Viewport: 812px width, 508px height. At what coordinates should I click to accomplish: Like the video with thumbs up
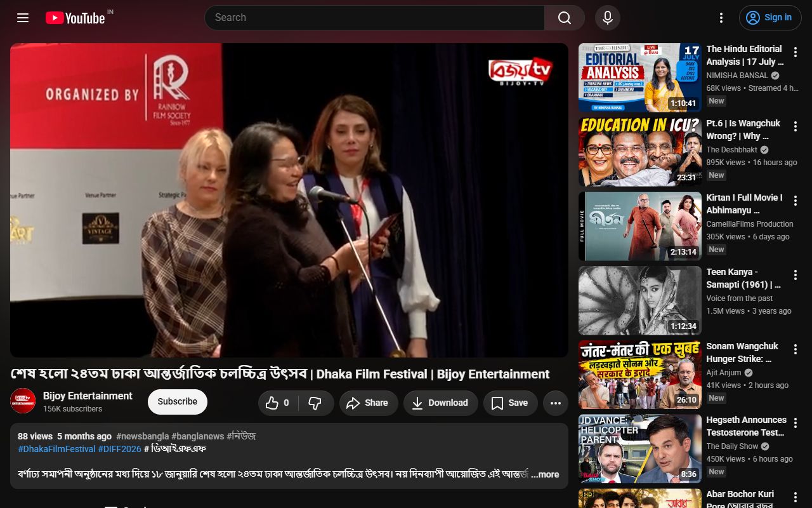(x=278, y=403)
